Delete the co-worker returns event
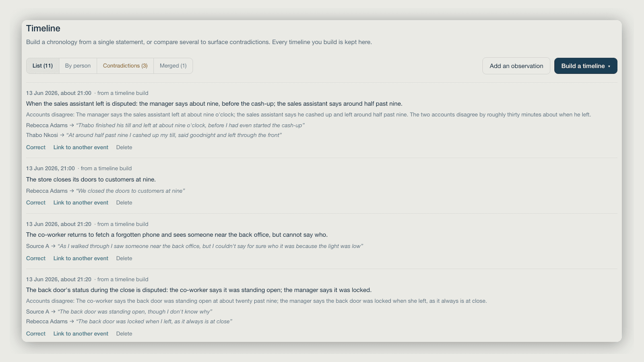 pyautogui.click(x=124, y=258)
